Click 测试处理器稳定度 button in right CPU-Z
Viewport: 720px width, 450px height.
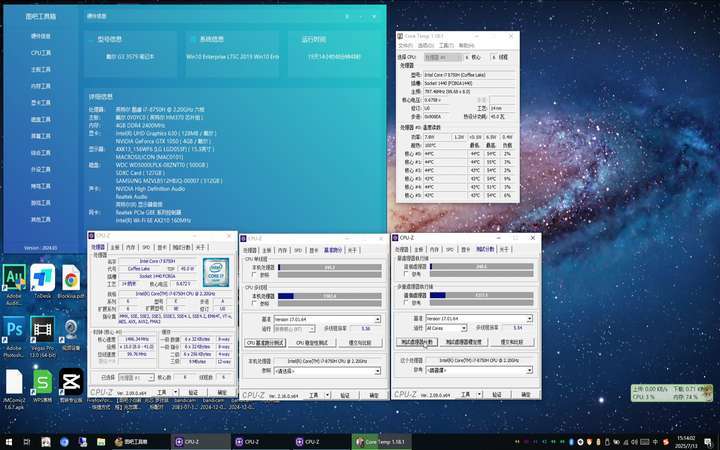click(x=464, y=342)
